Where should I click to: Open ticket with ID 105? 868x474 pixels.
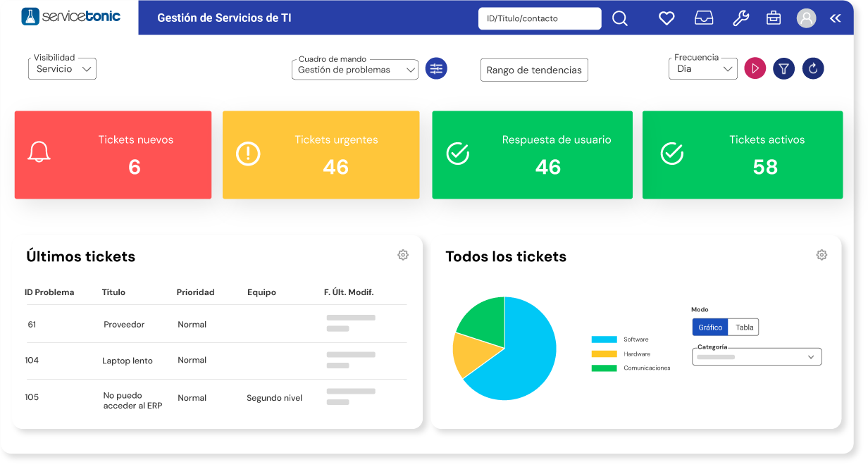coord(32,397)
